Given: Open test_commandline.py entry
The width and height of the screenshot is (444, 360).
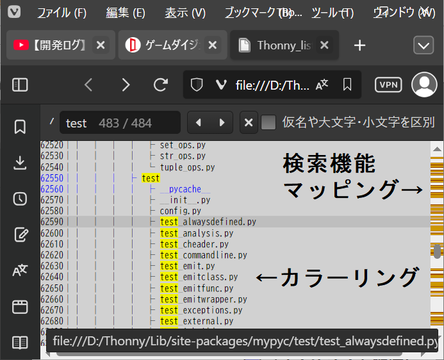Looking at the screenshot, I should (x=203, y=255).
